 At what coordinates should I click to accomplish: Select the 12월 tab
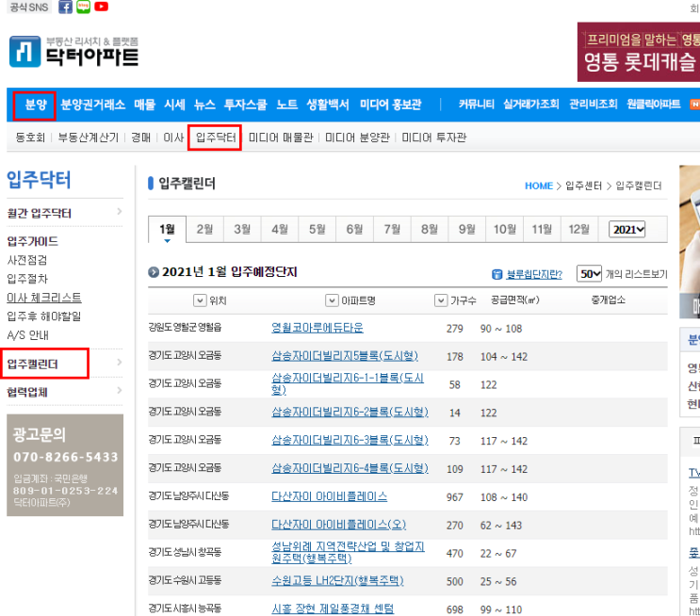(579, 230)
